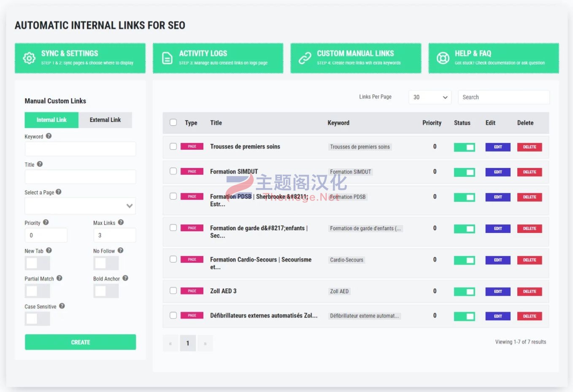Check the Zoll AED 3 row checkbox
This screenshot has height=392, width=573.
173,291
